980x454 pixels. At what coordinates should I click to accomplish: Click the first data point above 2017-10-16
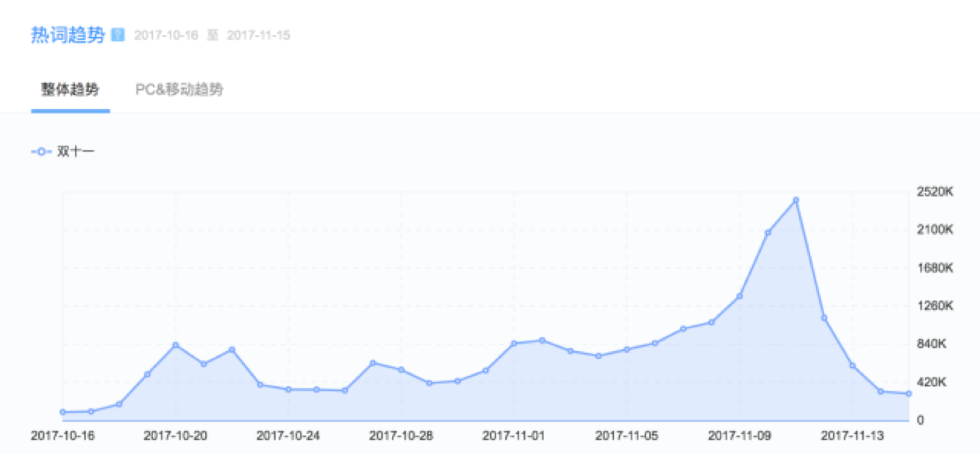click(x=62, y=412)
